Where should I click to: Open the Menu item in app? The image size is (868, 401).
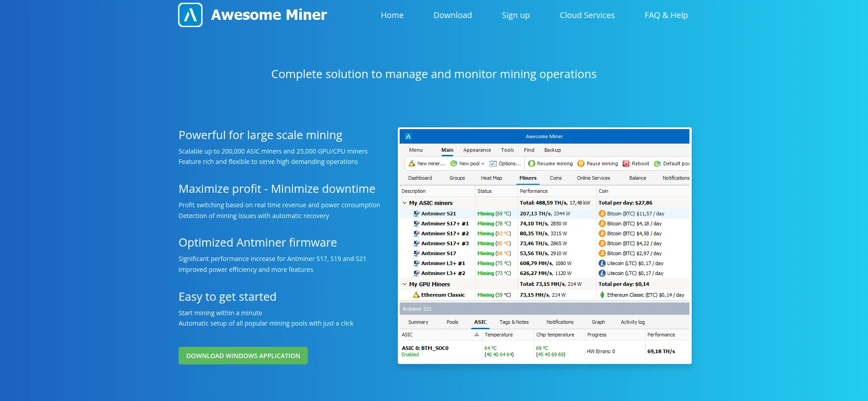point(416,150)
